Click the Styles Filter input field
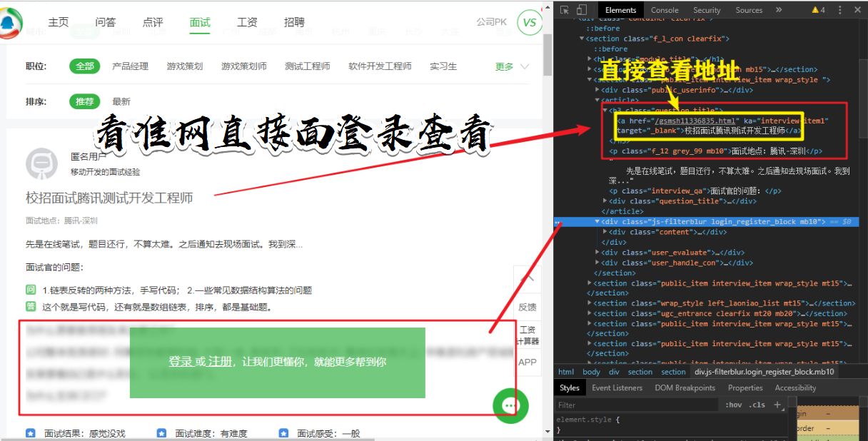The width and height of the screenshot is (868, 441). coord(637,405)
